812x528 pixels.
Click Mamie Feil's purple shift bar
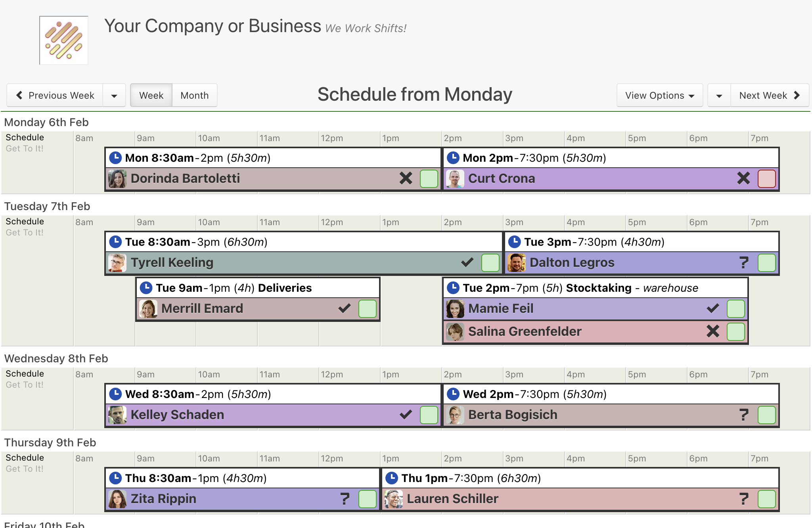pos(595,308)
